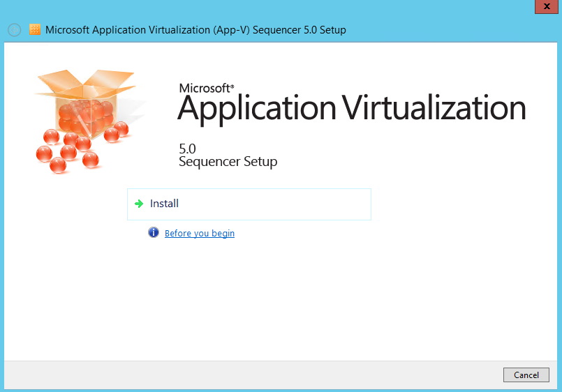Click the Sequencer Setup text
Screen dimensions: 562x392
[228, 161]
